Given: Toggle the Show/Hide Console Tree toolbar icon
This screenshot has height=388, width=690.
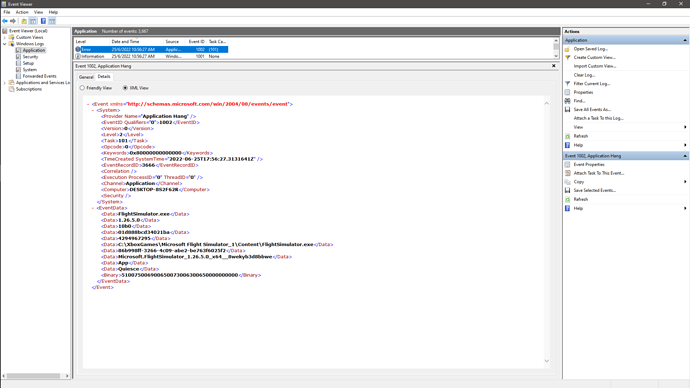Looking at the screenshot, I should coord(33,21).
